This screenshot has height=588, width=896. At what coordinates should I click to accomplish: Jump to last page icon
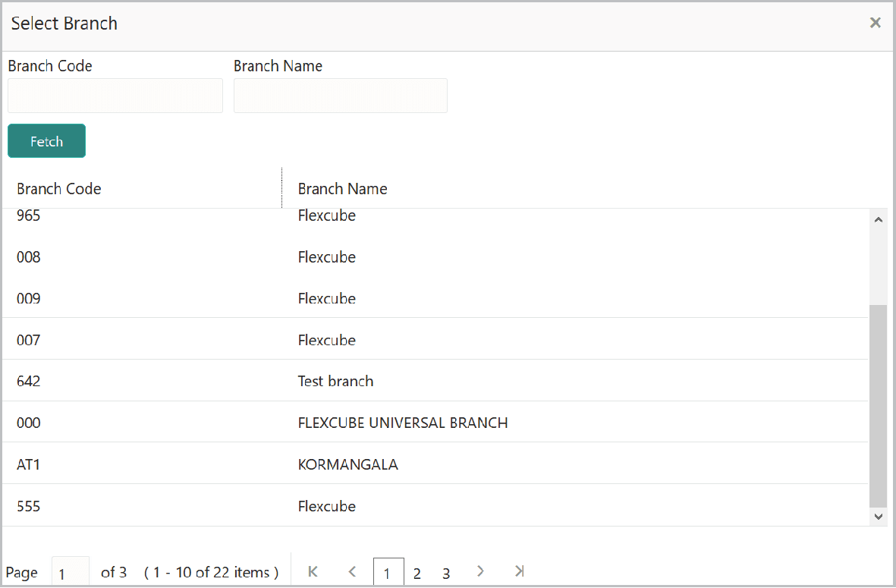519,571
